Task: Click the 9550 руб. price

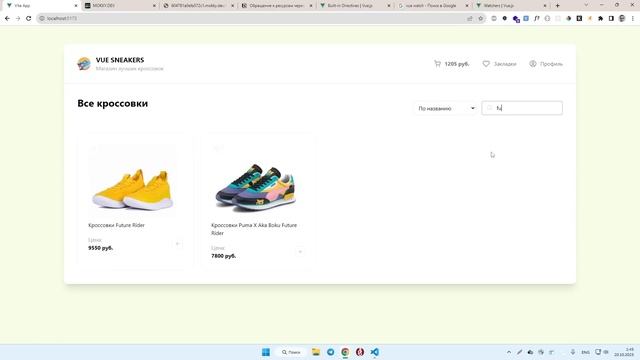Action: (100, 248)
